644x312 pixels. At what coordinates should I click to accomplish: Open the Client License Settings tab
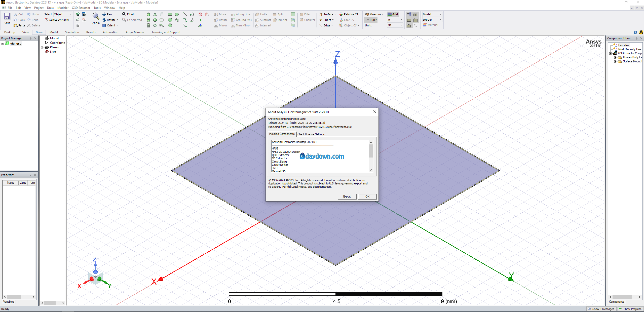click(x=311, y=134)
